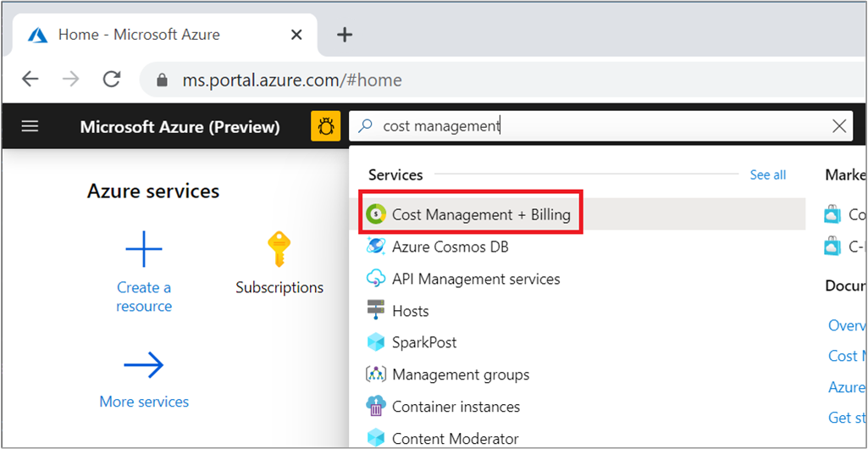This screenshot has height=449, width=868.
Task: Click the See all services link
Action: (767, 175)
